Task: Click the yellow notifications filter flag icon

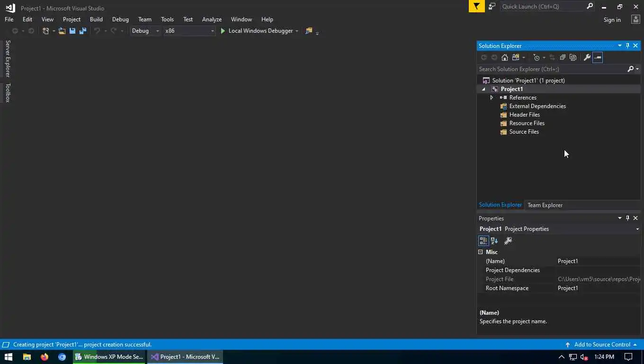Action: (x=477, y=6)
